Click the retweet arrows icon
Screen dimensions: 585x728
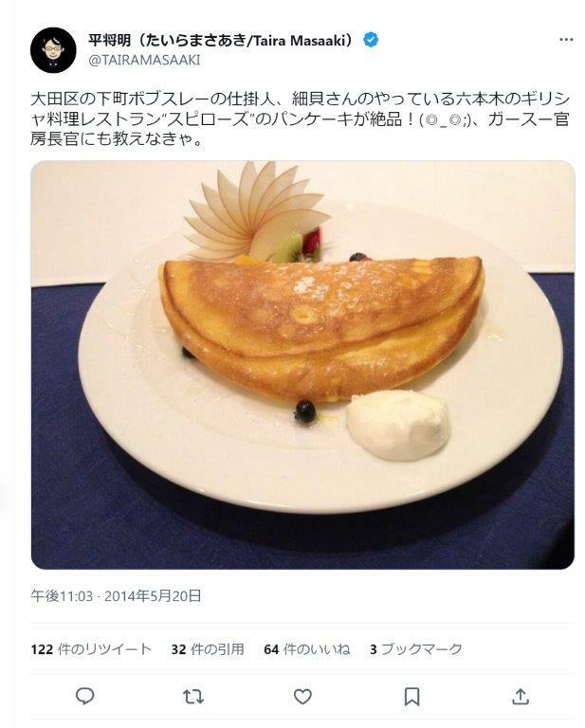(193, 697)
